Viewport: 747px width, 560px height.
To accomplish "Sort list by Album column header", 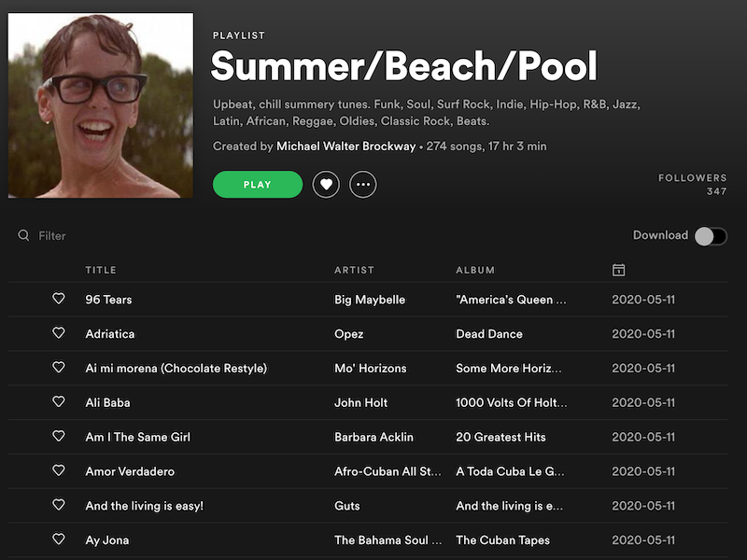I will tap(475, 270).
